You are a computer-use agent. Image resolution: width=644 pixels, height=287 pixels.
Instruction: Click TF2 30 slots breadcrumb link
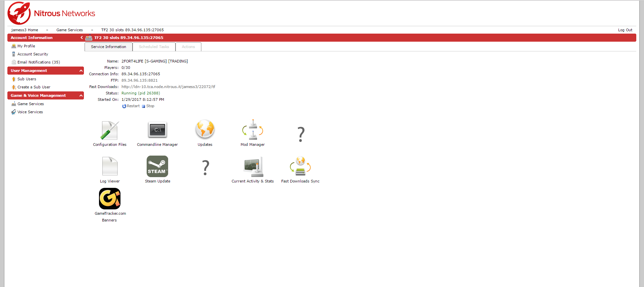tap(133, 30)
